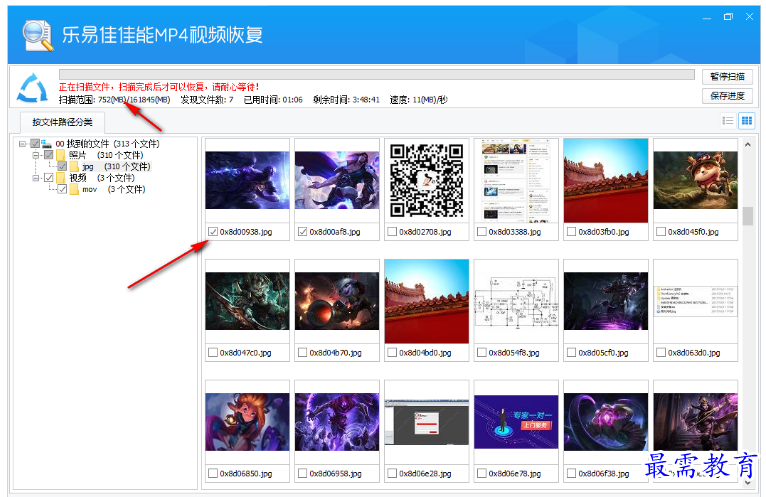Click scrollbar up arrow in file grid
This screenshot has width=766, height=497.
pos(747,145)
